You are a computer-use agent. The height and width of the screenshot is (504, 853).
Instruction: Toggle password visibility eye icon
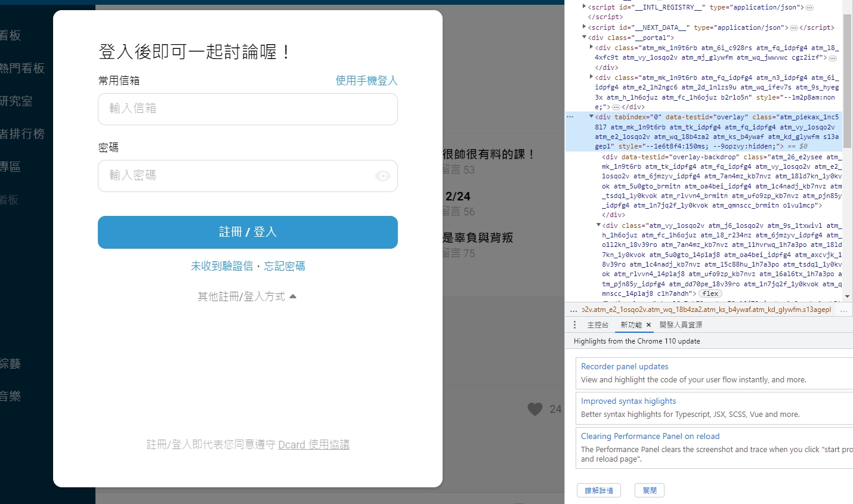(x=383, y=175)
